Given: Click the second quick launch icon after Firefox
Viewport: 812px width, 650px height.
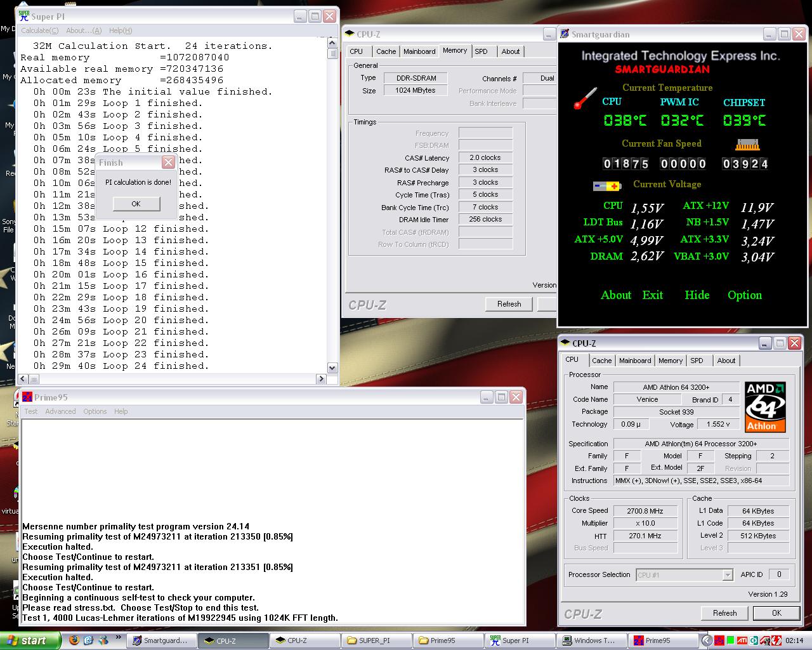Looking at the screenshot, I should pos(88,640).
